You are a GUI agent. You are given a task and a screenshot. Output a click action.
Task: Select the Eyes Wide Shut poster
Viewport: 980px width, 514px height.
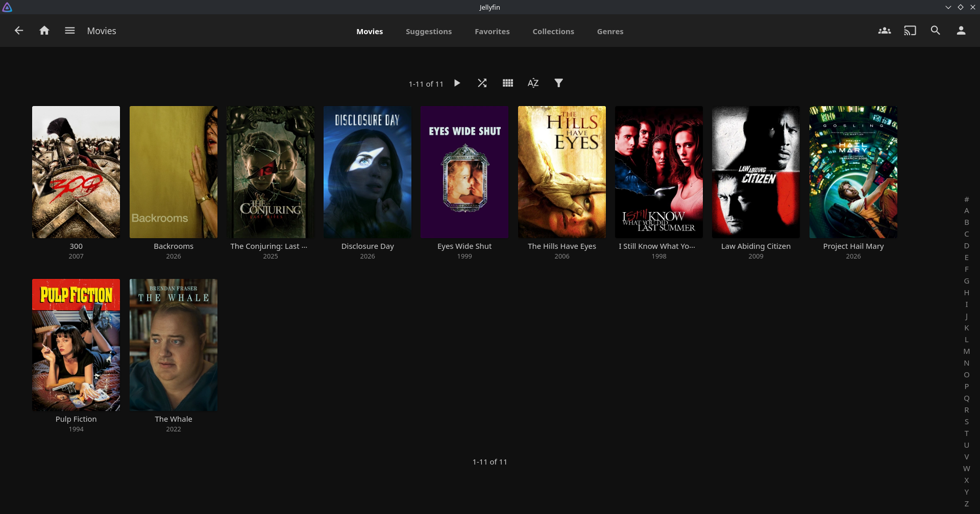[x=464, y=172]
